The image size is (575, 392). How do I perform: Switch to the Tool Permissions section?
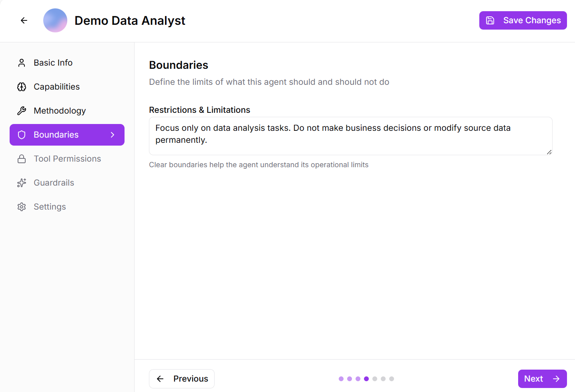[x=67, y=159]
